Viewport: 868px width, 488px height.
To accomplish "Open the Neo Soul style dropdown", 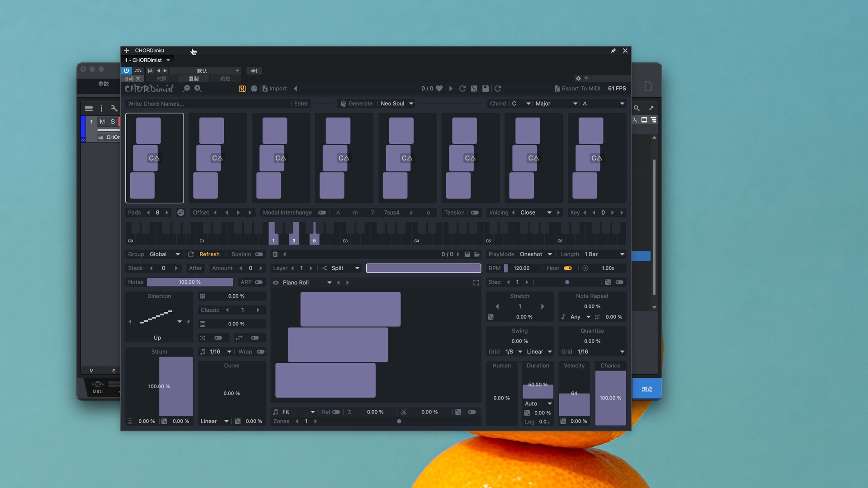I will tap(397, 103).
